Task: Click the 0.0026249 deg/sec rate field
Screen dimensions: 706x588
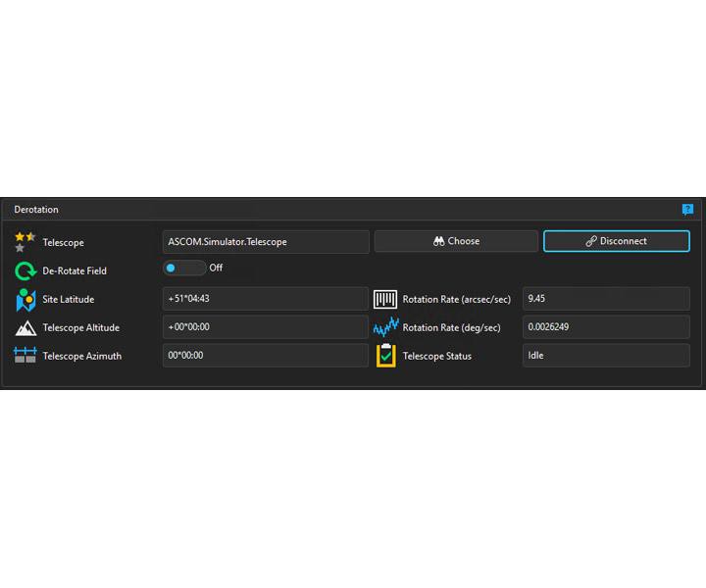Action: pyautogui.click(x=605, y=327)
